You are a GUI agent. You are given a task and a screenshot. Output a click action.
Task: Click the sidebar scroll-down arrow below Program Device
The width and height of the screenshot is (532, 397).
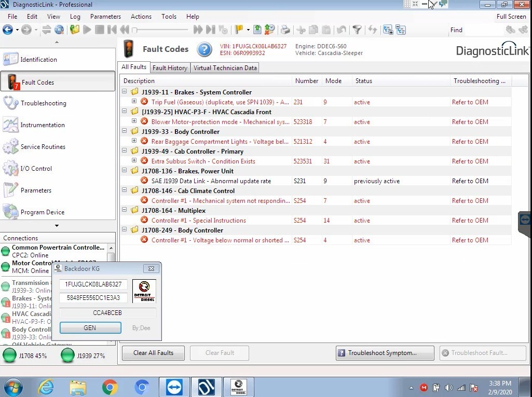tap(57, 226)
